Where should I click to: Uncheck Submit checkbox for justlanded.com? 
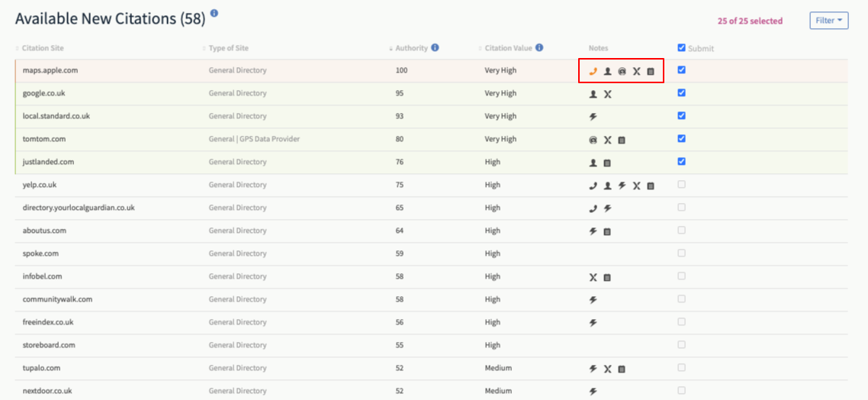[681, 161]
